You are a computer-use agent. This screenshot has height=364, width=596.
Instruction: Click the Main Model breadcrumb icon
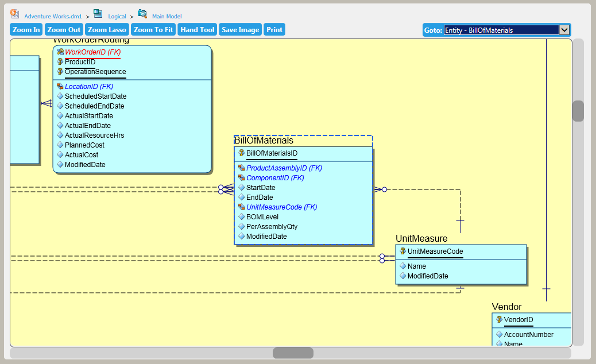pyautogui.click(x=142, y=14)
